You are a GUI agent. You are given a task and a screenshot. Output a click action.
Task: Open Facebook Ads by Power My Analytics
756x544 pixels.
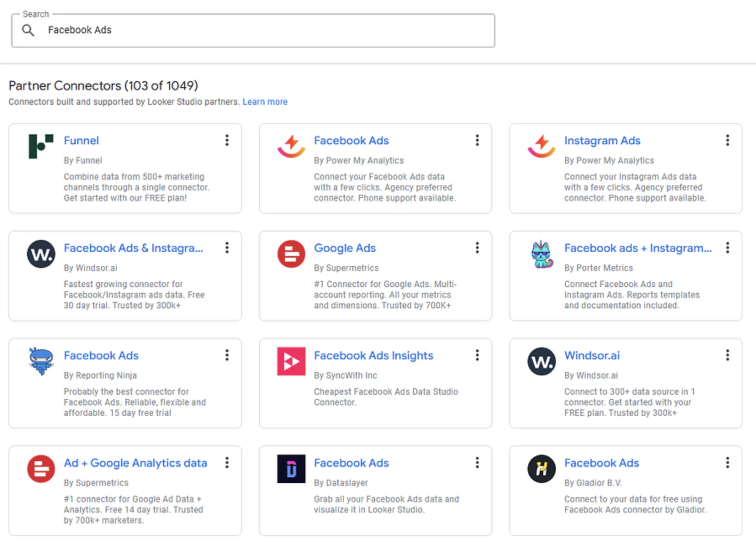pos(351,140)
